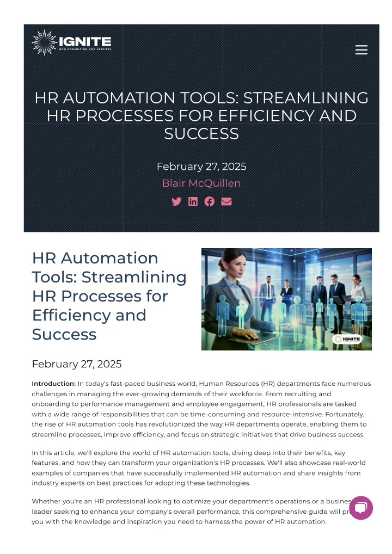The image size is (392, 554).
Task: Click the bold 'Introduction:' label
Action: click(54, 384)
